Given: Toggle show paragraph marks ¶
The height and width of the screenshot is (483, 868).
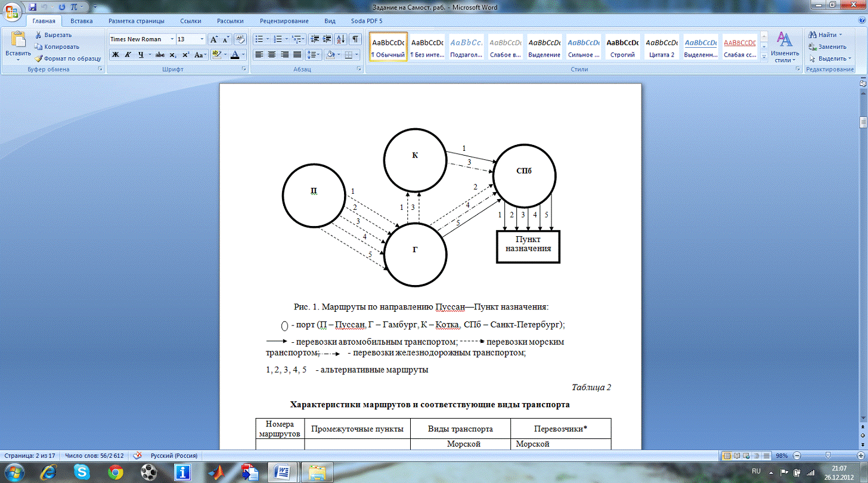Looking at the screenshot, I should pos(355,39).
